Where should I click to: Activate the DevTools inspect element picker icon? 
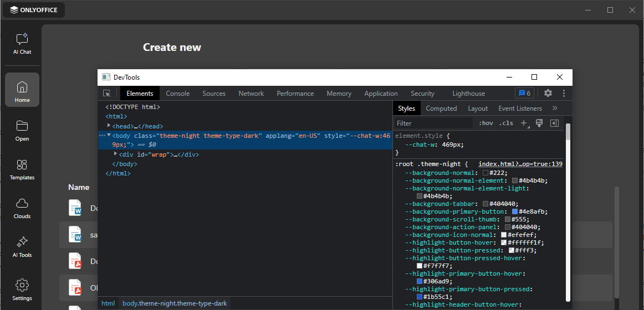pos(107,94)
